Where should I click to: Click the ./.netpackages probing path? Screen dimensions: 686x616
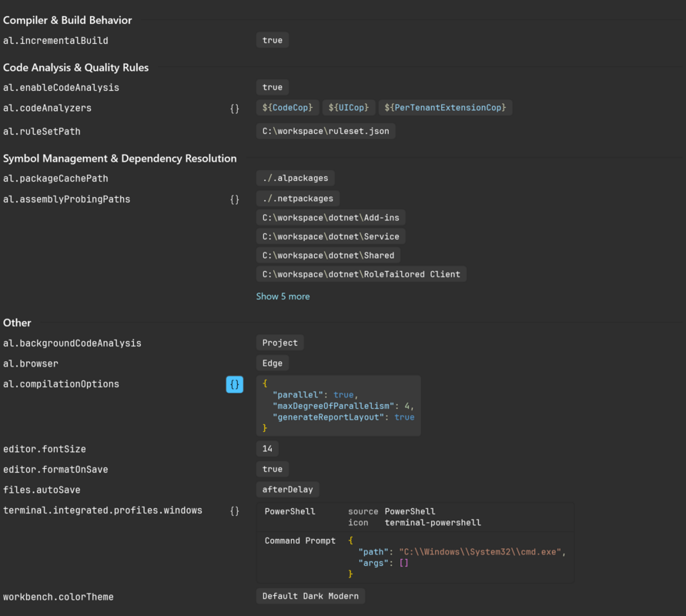pyautogui.click(x=298, y=199)
